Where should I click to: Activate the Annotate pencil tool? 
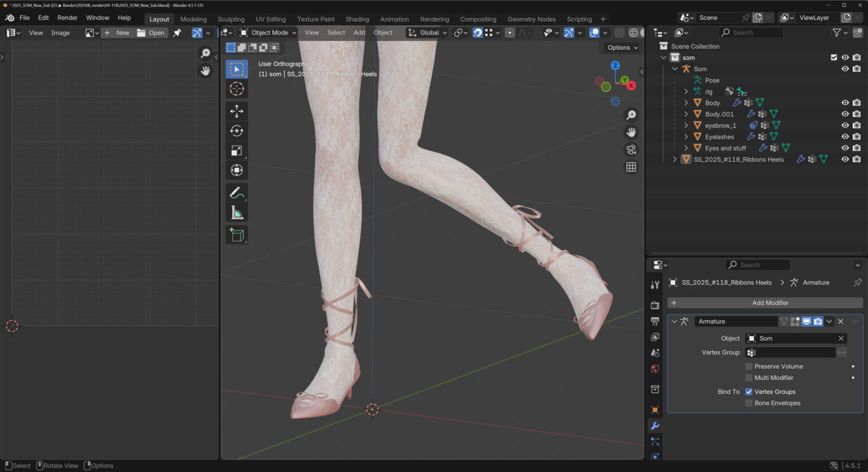[x=237, y=193]
